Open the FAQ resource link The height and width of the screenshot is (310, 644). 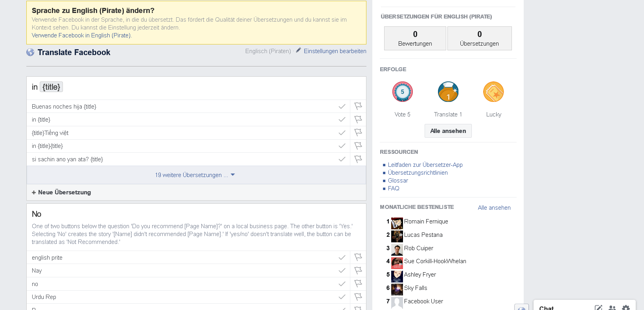coord(394,188)
